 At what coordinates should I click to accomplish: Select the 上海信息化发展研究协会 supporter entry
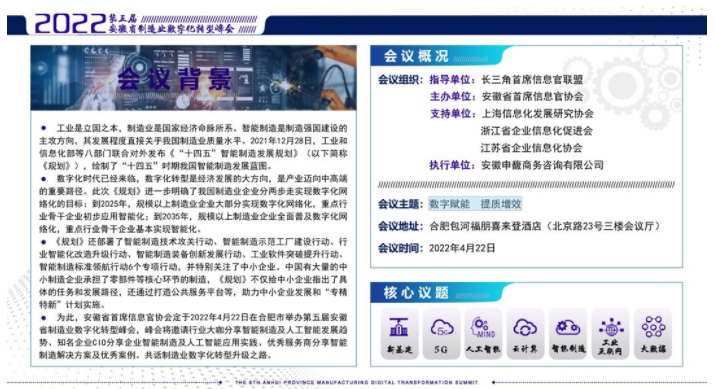pos(538,114)
